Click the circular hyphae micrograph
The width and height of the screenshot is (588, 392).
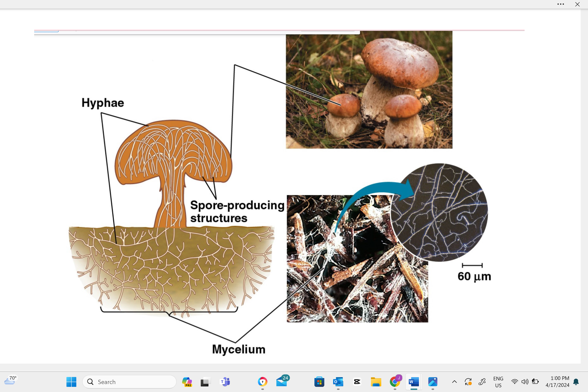click(x=439, y=213)
